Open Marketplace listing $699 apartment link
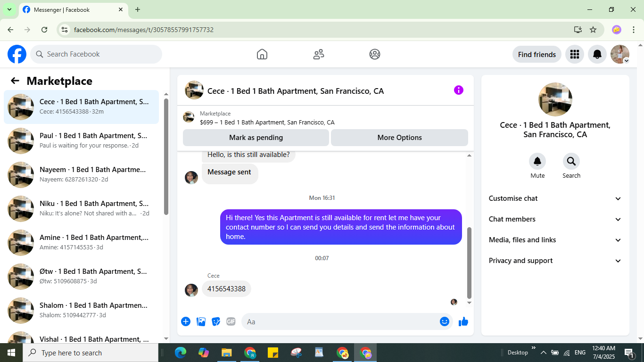 click(267, 123)
